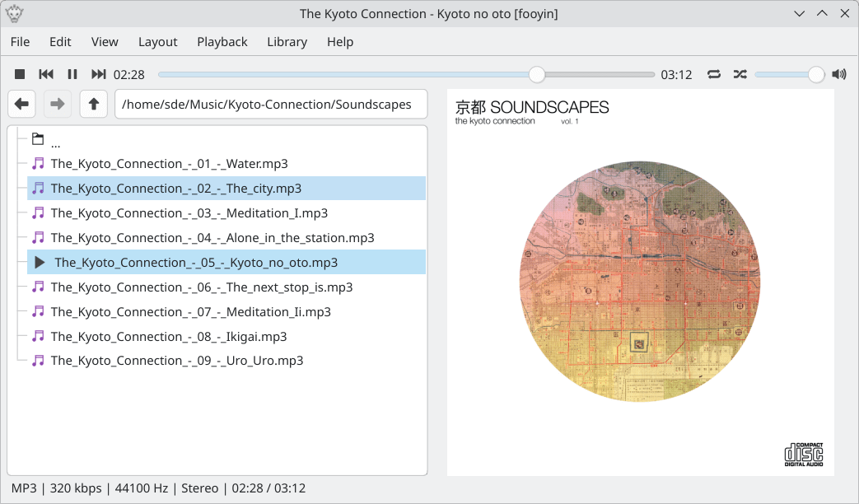Screen dimensions: 859x504
Task: Skip to the next track
Action: click(x=98, y=74)
